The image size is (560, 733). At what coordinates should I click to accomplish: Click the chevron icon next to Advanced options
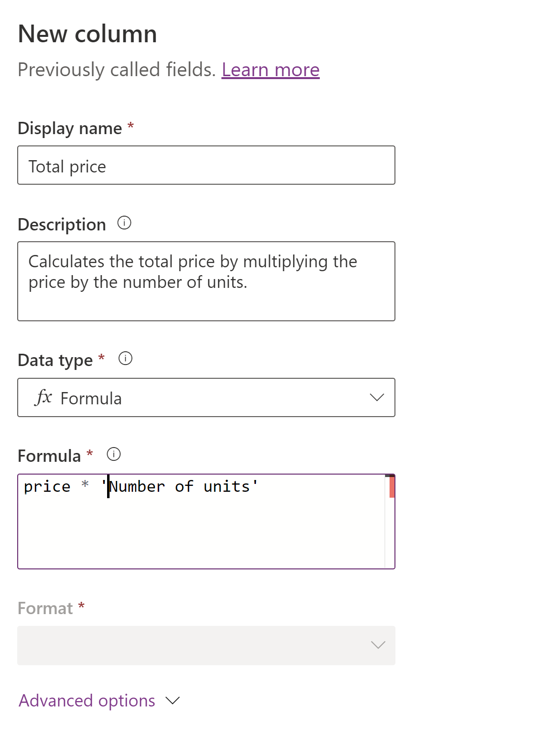coord(172,701)
